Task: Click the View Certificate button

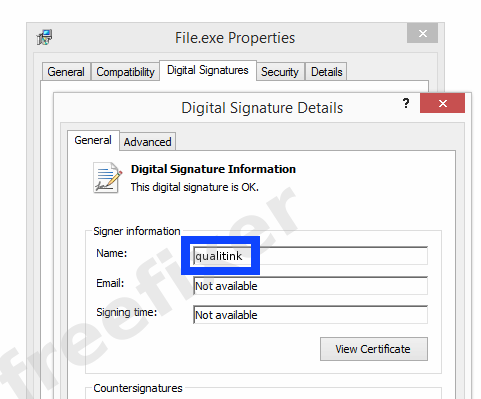Action: pos(374,349)
